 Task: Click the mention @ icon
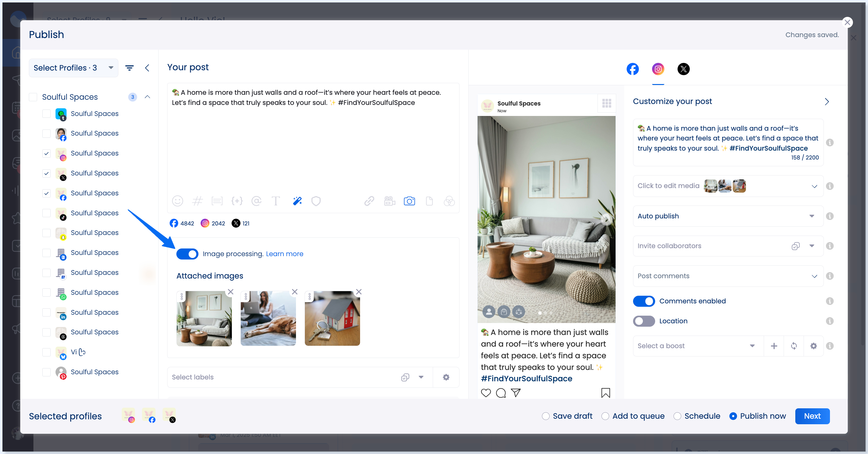tap(256, 201)
